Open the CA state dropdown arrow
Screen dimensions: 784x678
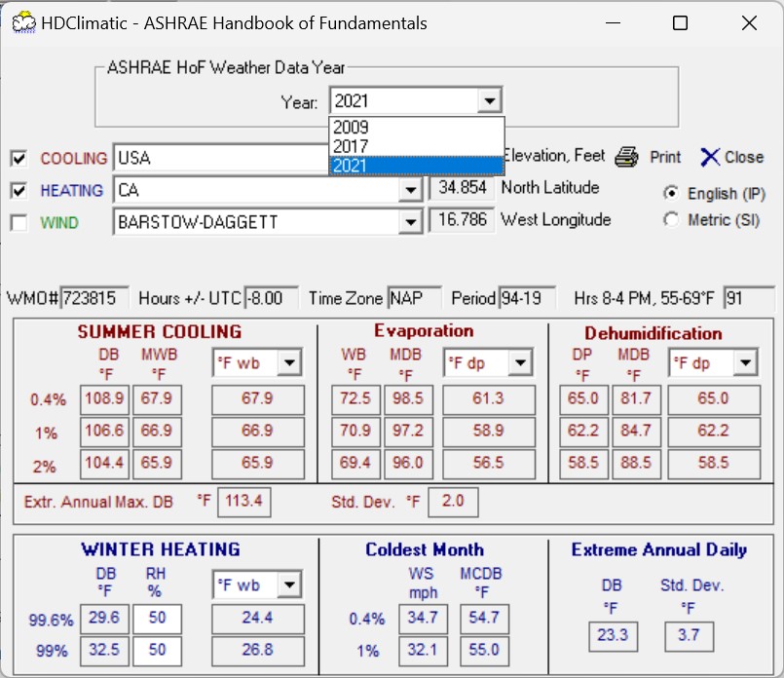(x=410, y=190)
